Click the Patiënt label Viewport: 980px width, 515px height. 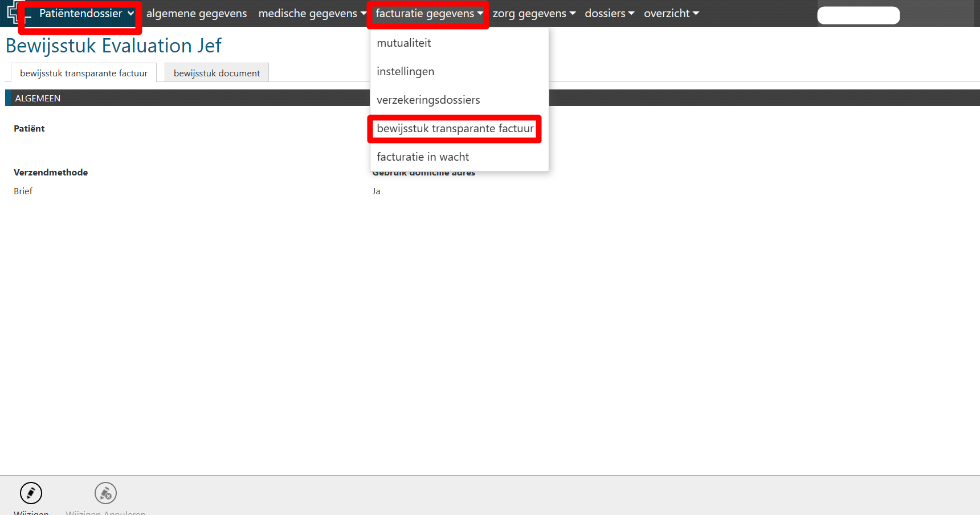pos(29,129)
